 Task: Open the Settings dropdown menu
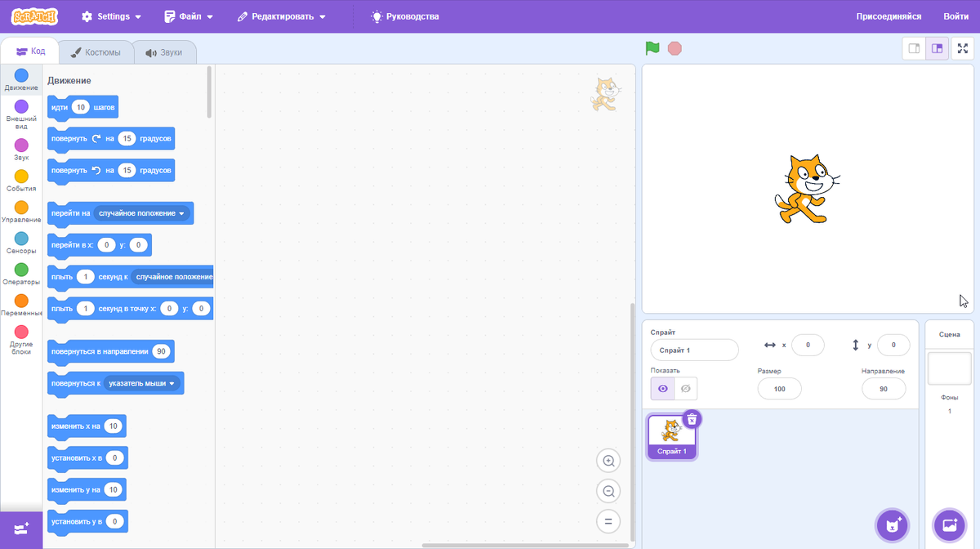pyautogui.click(x=111, y=16)
